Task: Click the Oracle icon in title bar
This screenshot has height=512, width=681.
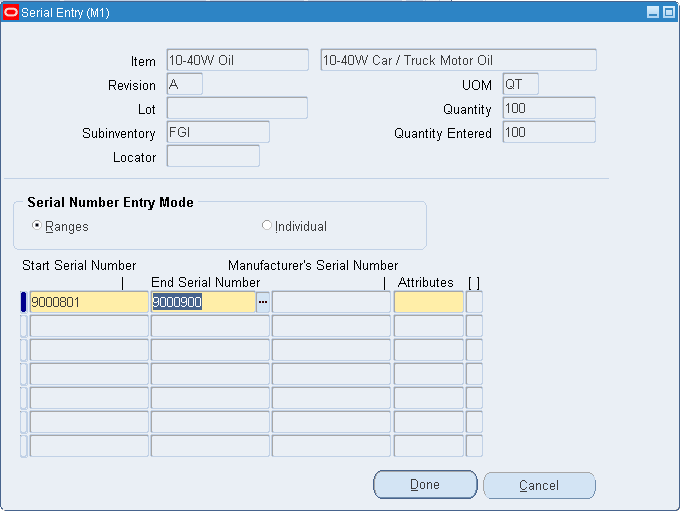Action: click(10, 12)
